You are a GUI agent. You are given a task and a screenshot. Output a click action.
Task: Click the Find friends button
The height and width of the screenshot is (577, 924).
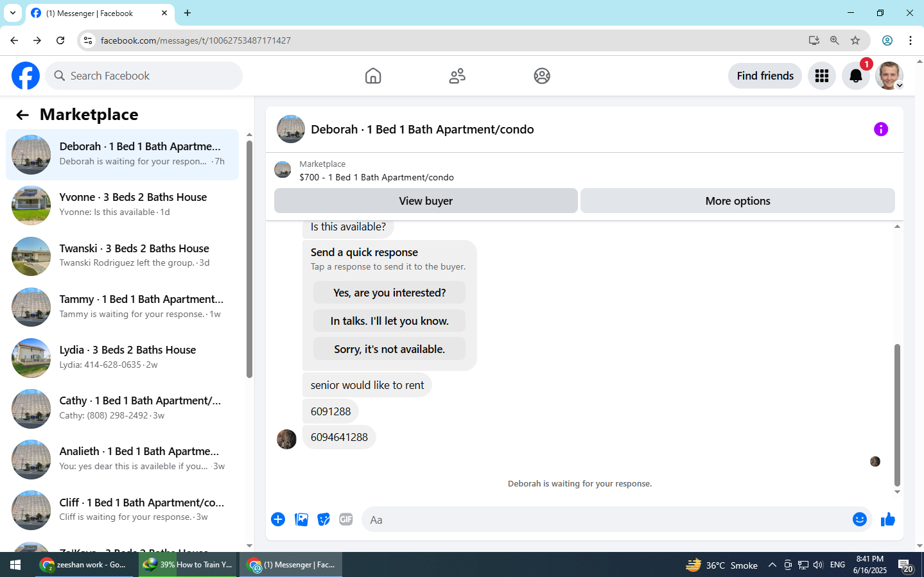(x=765, y=76)
